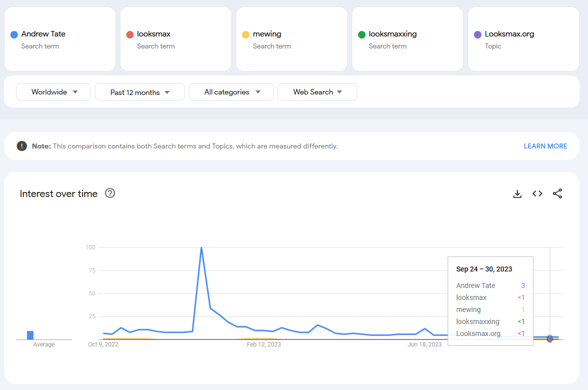Expand the Web Search type dropdown
The height and width of the screenshot is (390, 588).
pyautogui.click(x=317, y=92)
